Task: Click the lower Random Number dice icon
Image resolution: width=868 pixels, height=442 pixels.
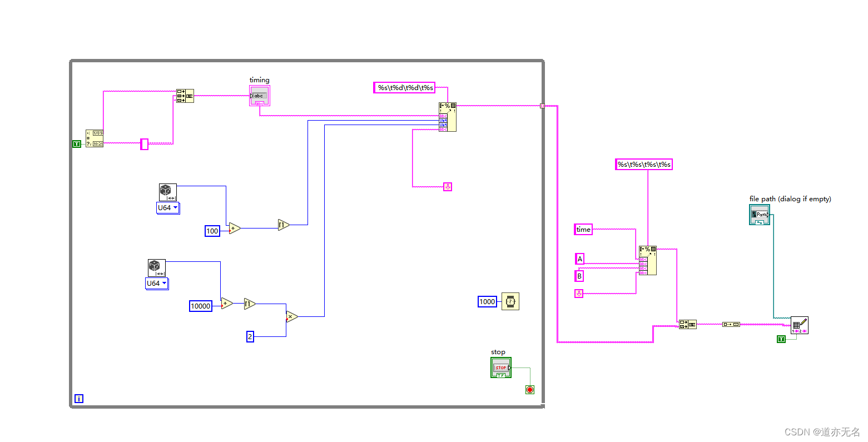Action: [156, 267]
